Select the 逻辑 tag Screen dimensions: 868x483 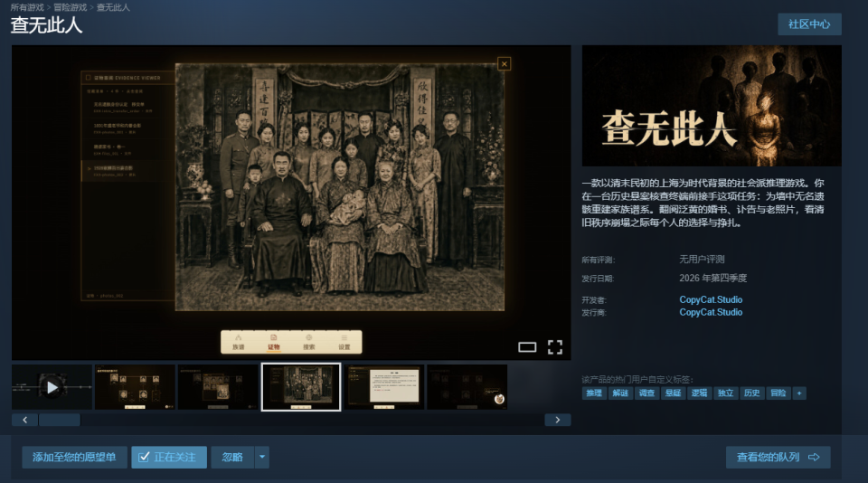[699, 393]
